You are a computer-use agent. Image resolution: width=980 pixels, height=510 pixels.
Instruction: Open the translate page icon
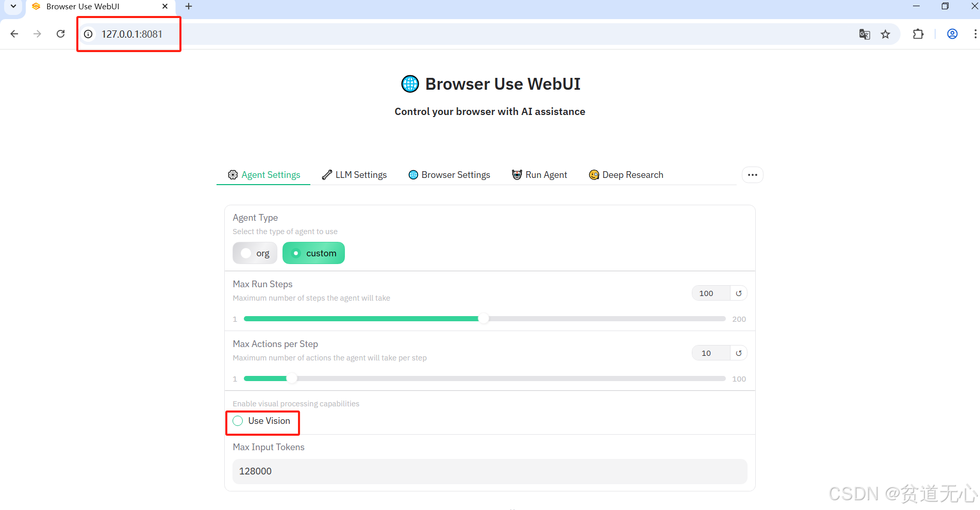(865, 34)
